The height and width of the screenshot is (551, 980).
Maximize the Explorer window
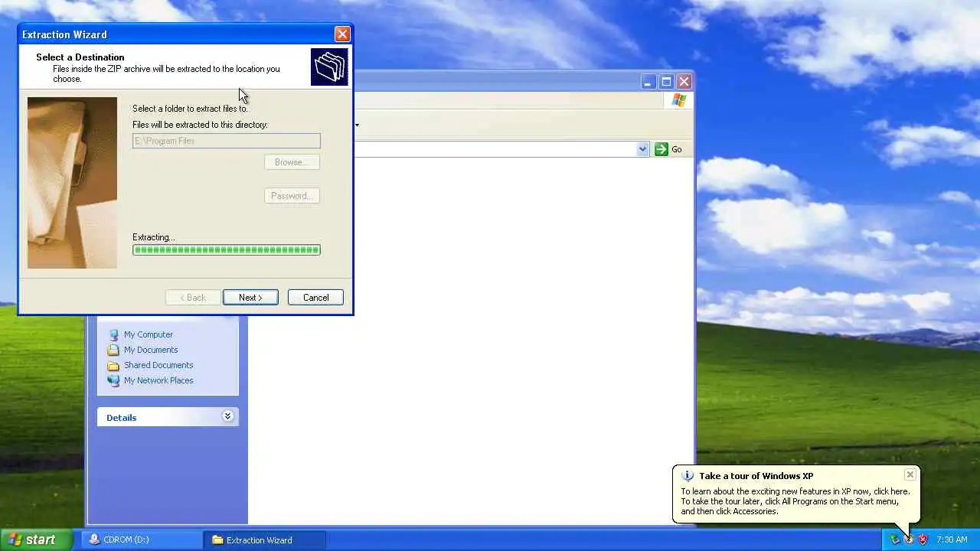point(666,81)
